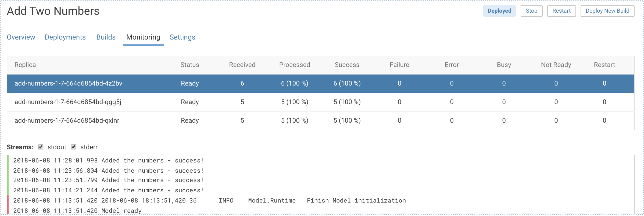Restart the model with the Restart button
Image resolution: width=644 pixels, height=216 pixels.
(561, 11)
